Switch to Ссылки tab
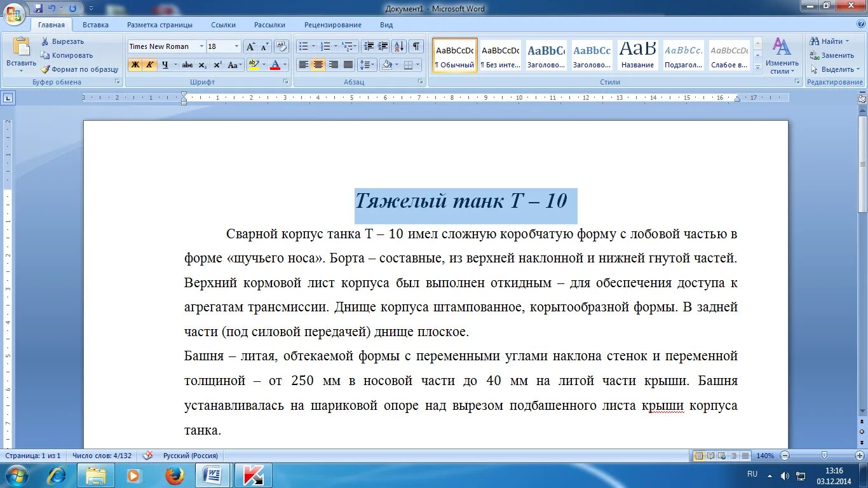This screenshot has height=488, width=868. (223, 25)
